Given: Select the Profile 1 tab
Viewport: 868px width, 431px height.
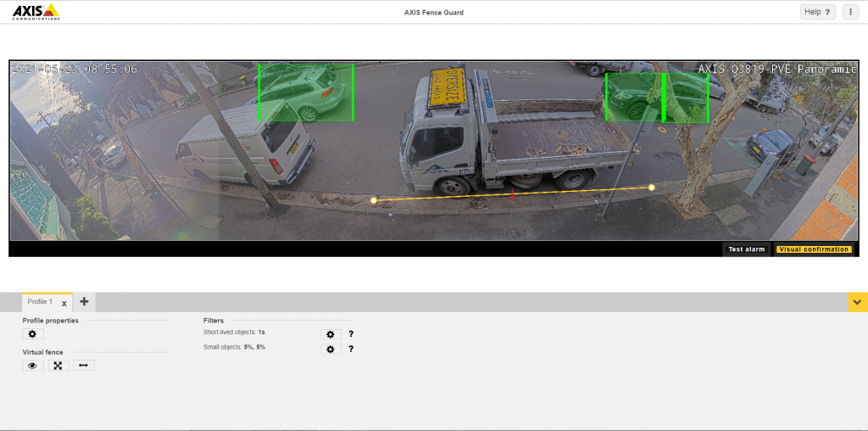Looking at the screenshot, I should (x=40, y=302).
